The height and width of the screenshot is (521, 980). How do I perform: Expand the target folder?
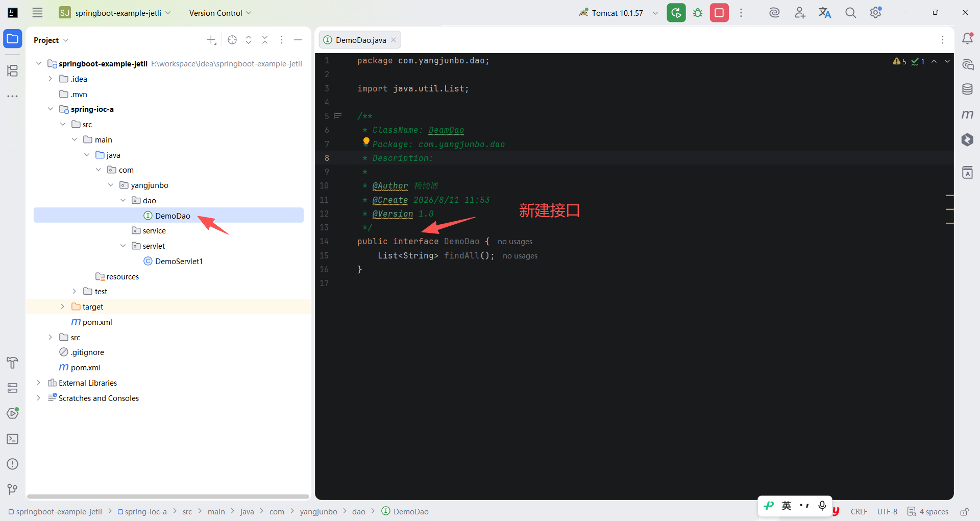[62, 306]
